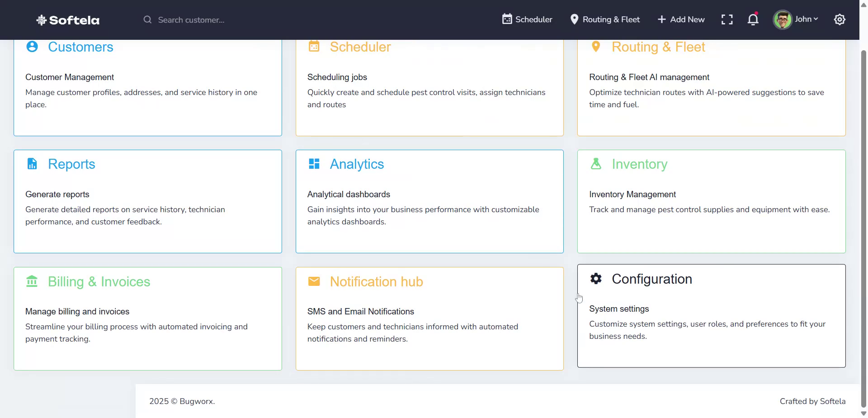Screen dimensions: 868x418
Task: Toggle fullscreen mode icon
Action: click(727, 19)
